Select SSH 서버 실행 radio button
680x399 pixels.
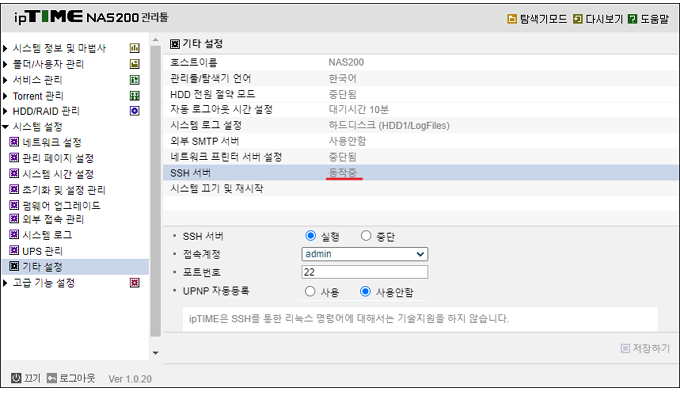pyautogui.click(x=311, y=235)
